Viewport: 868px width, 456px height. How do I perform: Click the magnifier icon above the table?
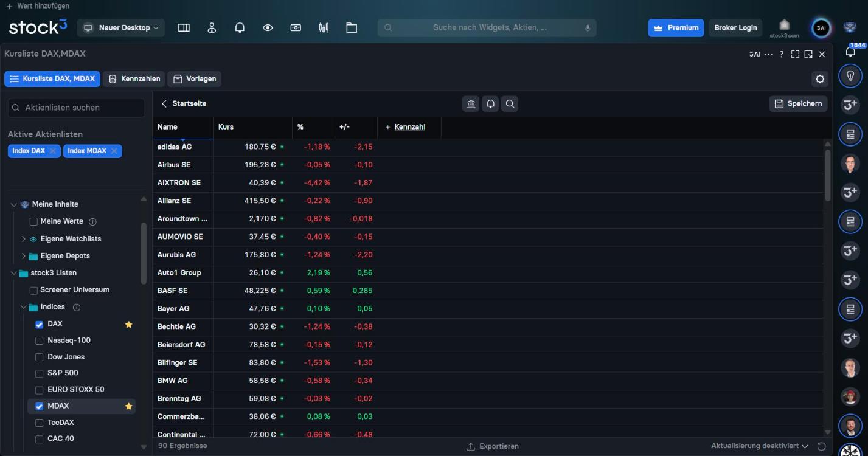pyautogui.click(x=510, y=104)
